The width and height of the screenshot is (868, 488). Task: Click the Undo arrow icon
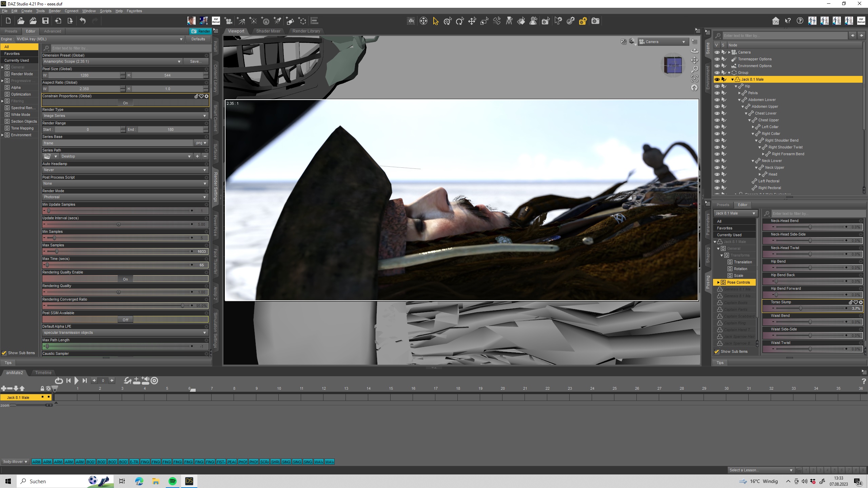point(83,21)
